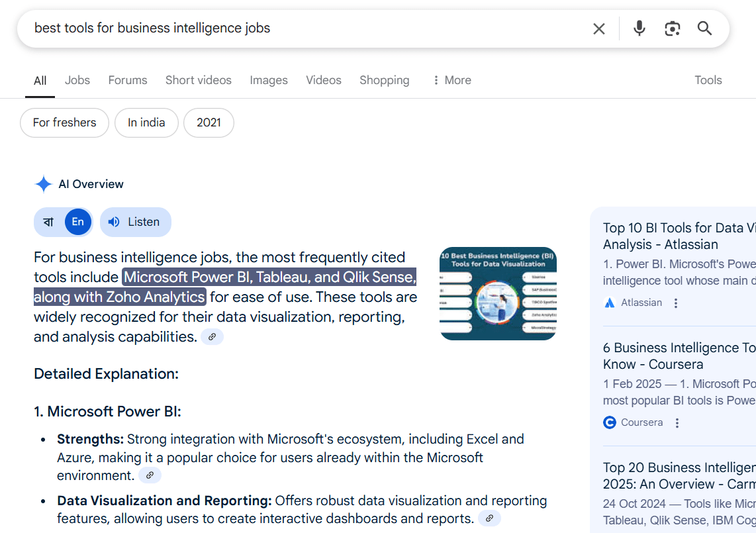Start voice search with microphone icon
The width and height of the screenshot is (756, 533).
639,28
